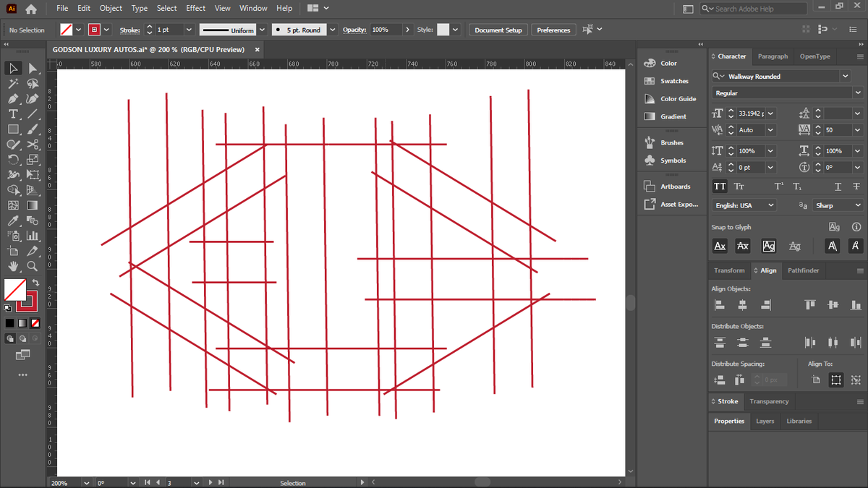Switch to the Paragraph tab

(773, 56)
